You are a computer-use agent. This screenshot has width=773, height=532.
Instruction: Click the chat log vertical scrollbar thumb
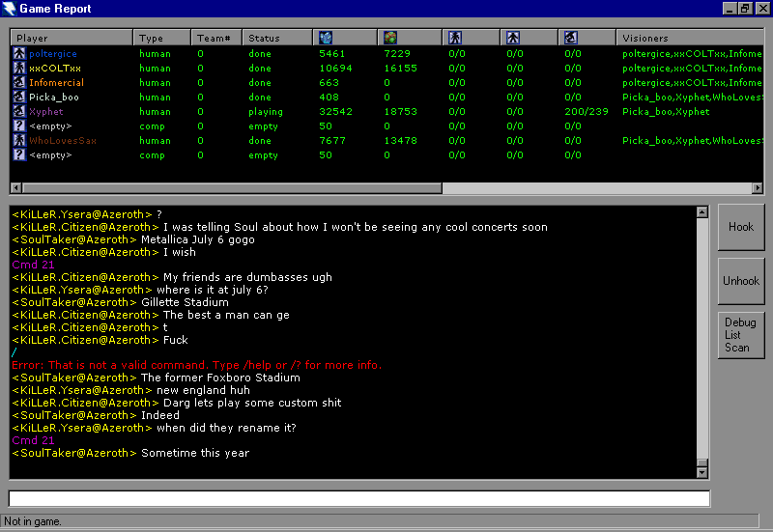coord(702,462)
